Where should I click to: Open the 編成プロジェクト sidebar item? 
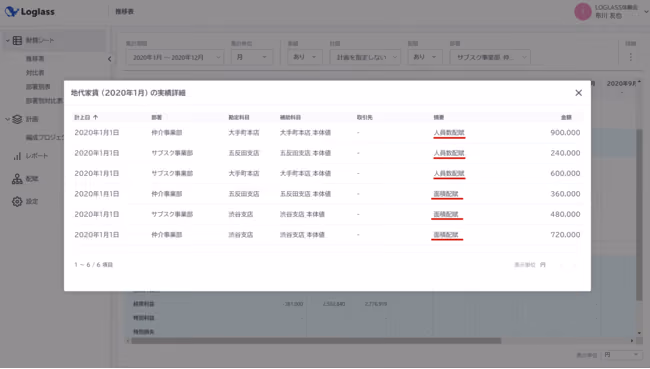coord(45,137)
